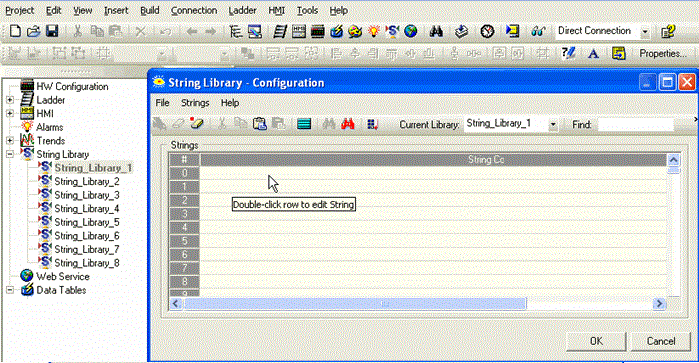Select row header 5 in Strings grid
699x363 pixels.
coord(185,241)
